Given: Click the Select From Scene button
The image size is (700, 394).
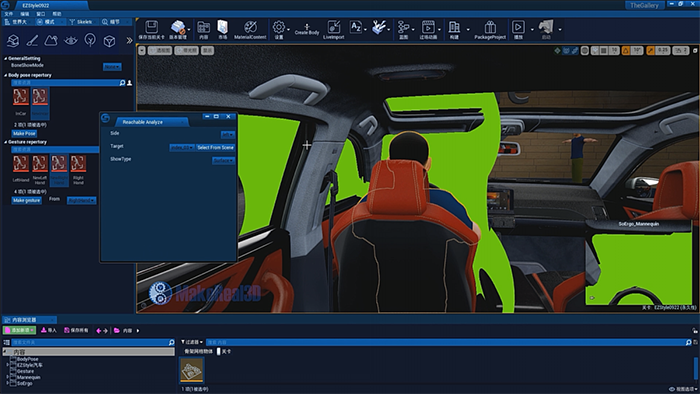Looking at the screenshot, I should [x=215, y=147].
